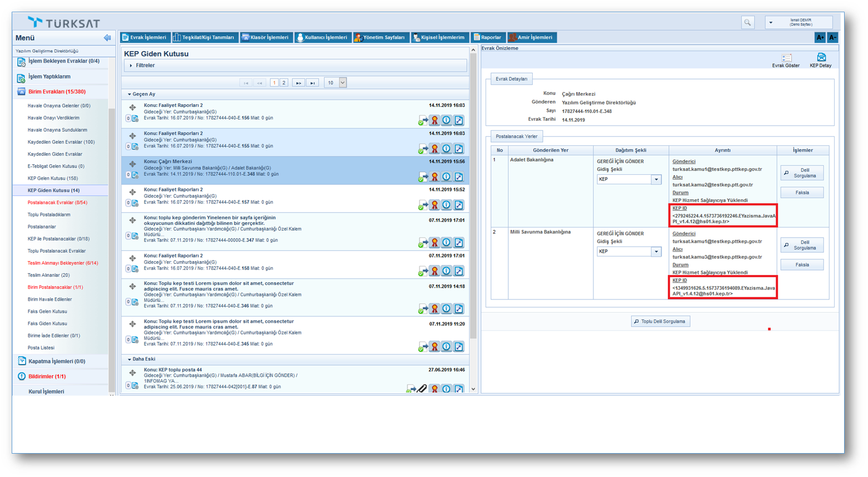Open the KEP Detay icon
868x477 pixels.
(x=821, y=58)
